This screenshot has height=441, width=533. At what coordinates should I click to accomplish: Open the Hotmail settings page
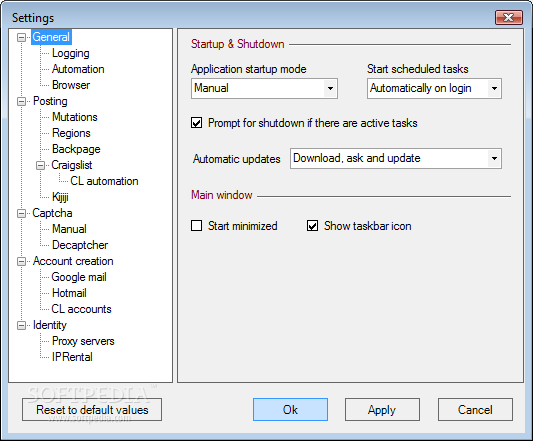(69, 293)
